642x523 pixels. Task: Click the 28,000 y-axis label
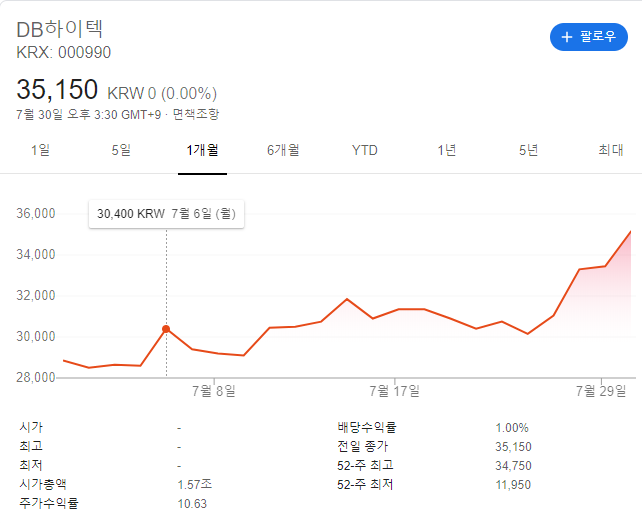36,377
